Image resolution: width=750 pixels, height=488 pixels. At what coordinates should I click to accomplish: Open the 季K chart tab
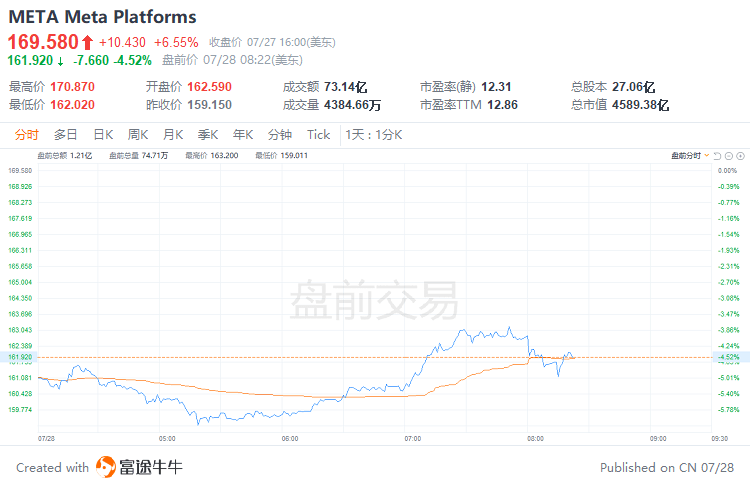coord(208,135)
